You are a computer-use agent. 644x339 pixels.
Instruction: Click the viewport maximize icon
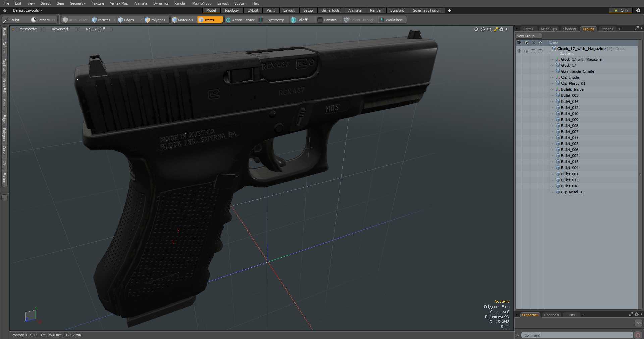[496, 29]
